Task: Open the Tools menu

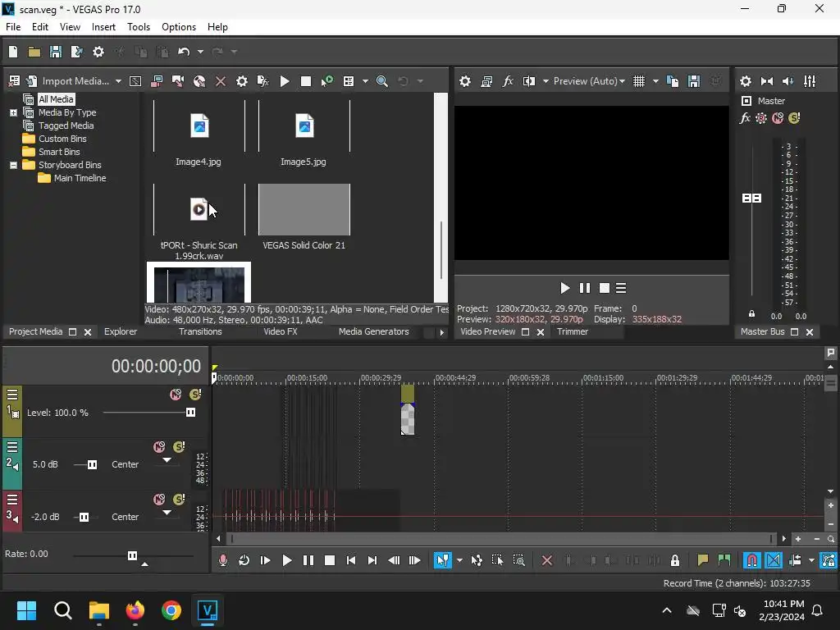Action: (x=138, y=27)
